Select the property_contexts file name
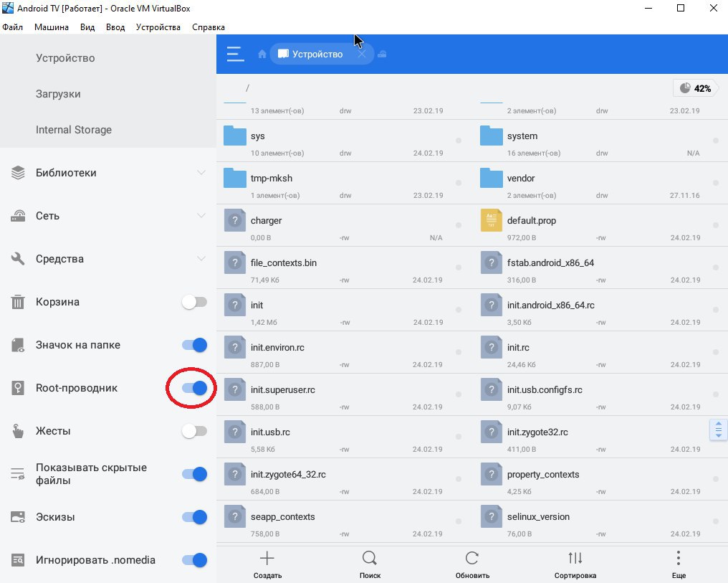Image resolution: width=728 pixels, height=583 pixels. [543, 474]
